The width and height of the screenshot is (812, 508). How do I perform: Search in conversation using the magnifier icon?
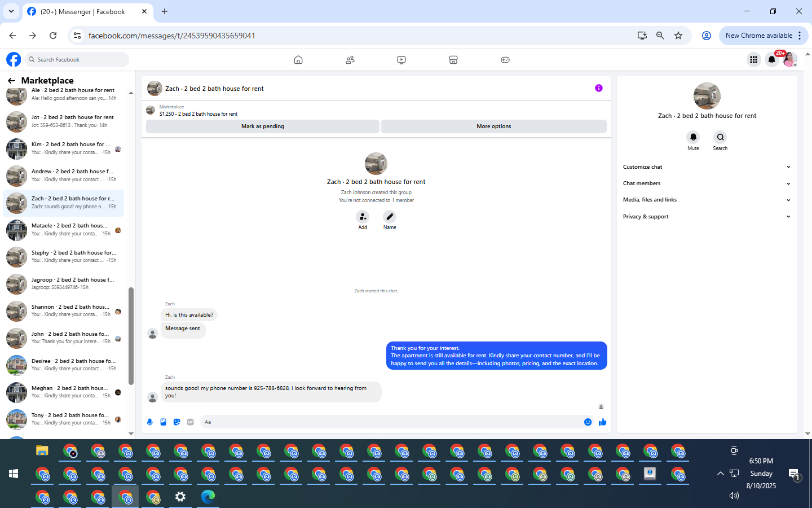click(x=720, y=137)
